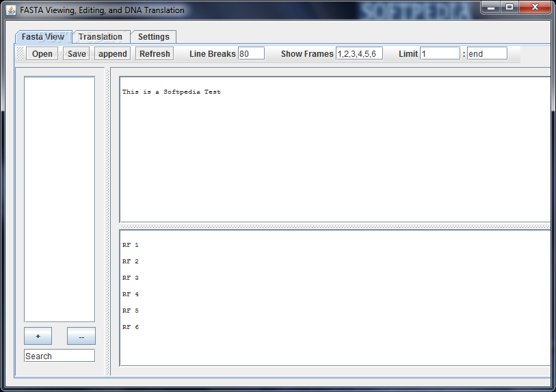Screen dimensions: 556x392
Task: Close the FASTA window
Action: (x=535, y=8)
